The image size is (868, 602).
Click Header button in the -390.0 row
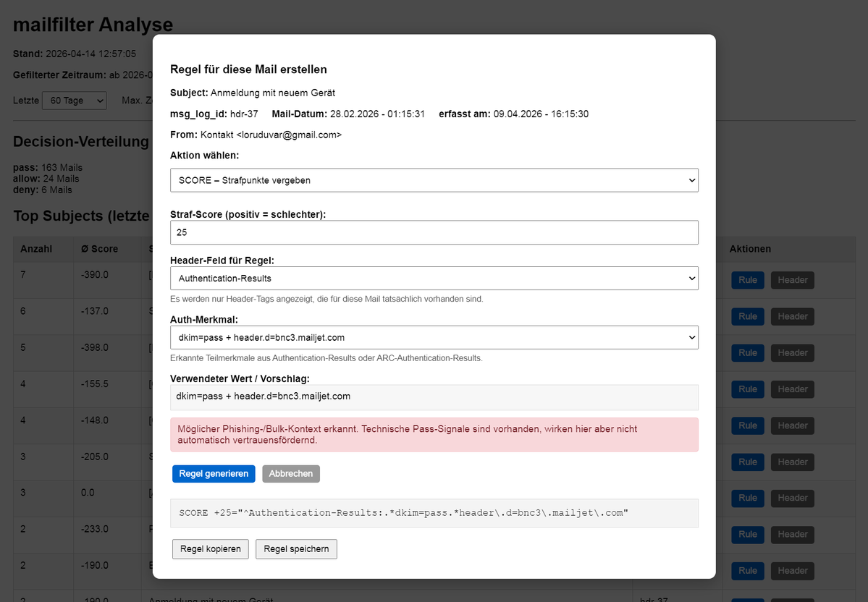tap(793, 280)
